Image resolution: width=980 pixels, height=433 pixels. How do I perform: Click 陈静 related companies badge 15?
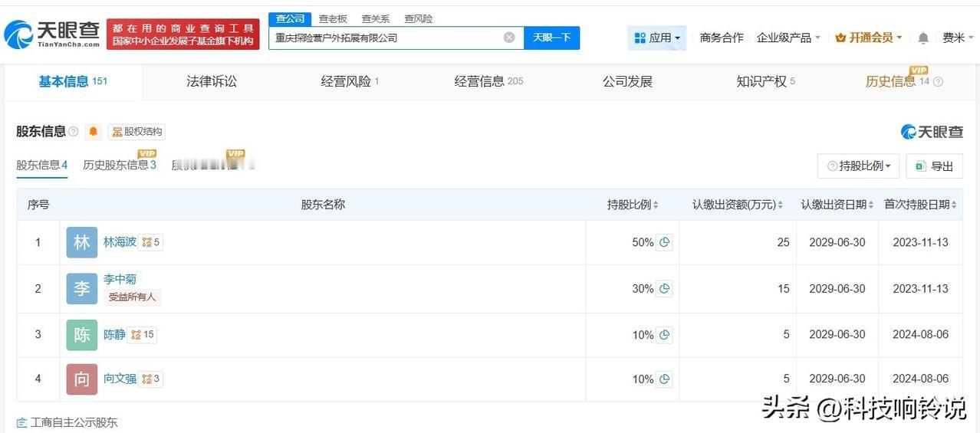click(143, 334)
